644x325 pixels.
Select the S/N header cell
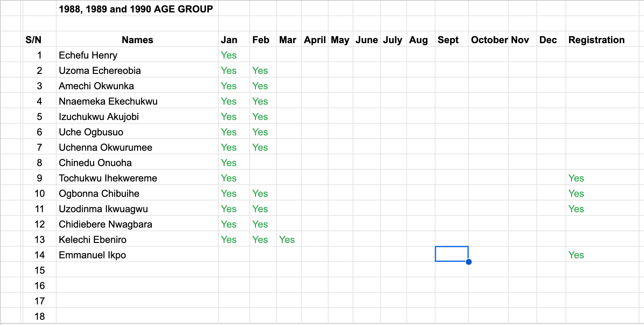tap(34, 40)
